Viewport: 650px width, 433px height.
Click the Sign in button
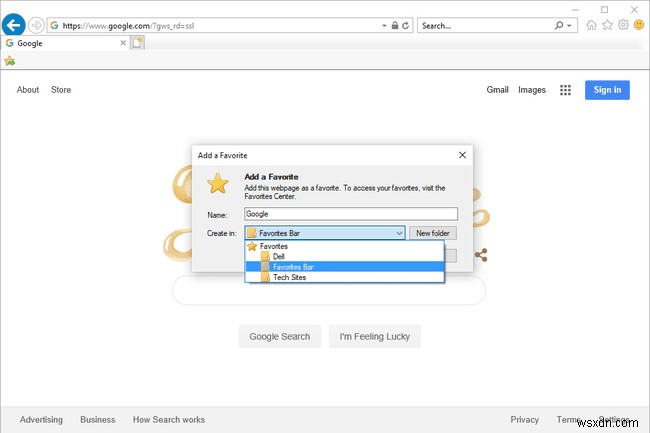607,90
